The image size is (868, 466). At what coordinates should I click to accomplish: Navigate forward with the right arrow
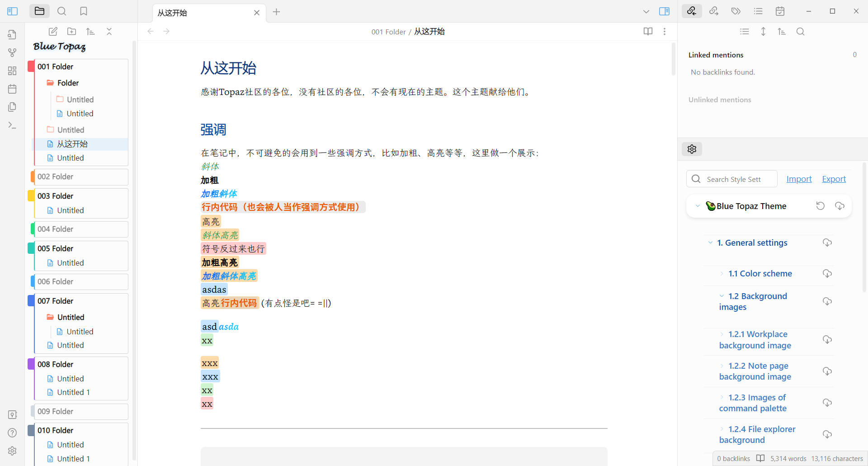click(x=166, y=31)
